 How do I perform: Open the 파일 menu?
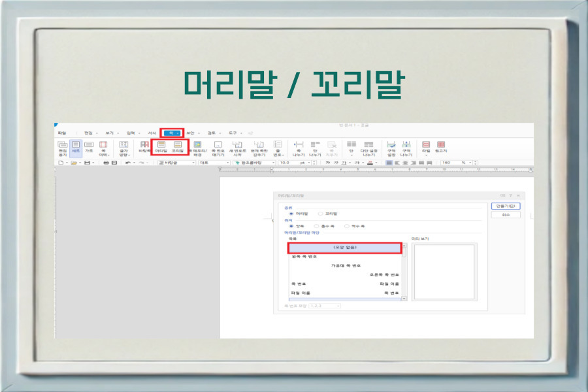[x=62, y=133]
